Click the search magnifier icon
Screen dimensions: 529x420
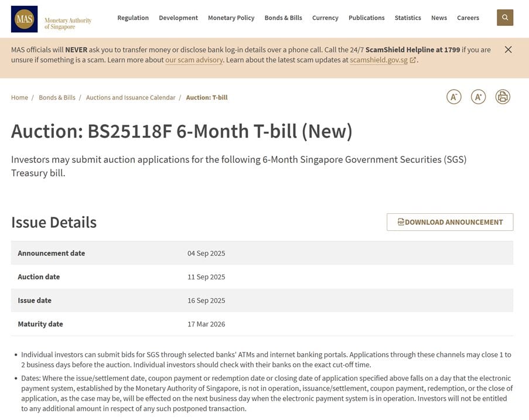pyautogui.click(x=505, y=18)
